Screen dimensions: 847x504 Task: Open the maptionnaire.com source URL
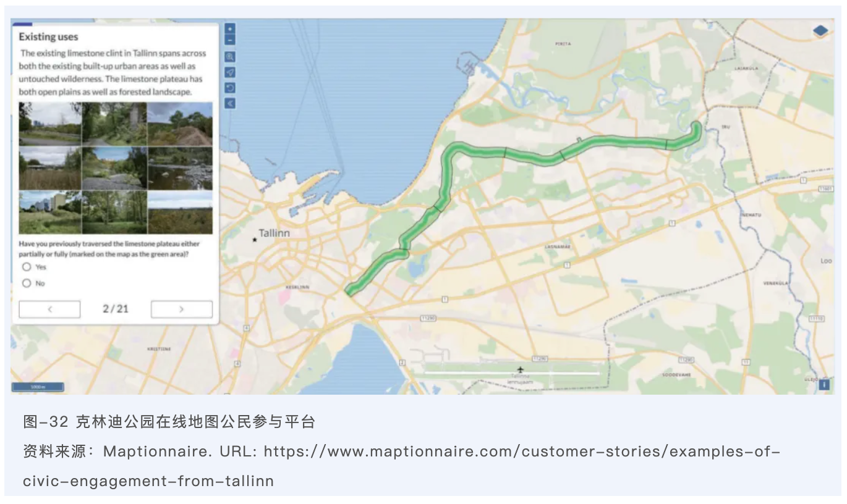[402, 466]
